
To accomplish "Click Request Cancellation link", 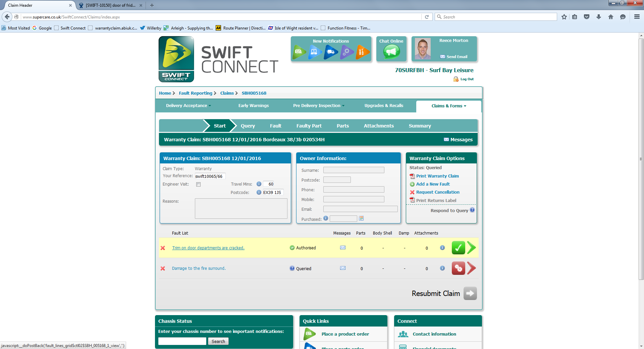I will (x=438, y=192).
